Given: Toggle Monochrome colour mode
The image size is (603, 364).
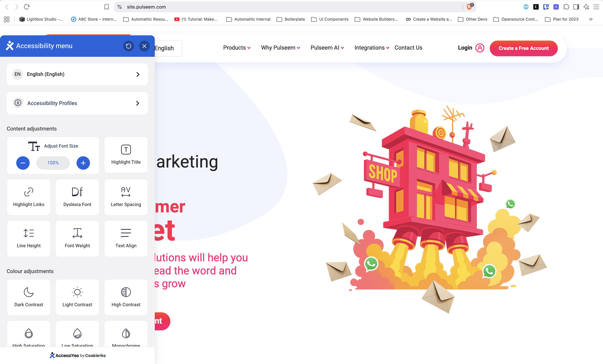Looking at the screenshot, I should point(126,334).
